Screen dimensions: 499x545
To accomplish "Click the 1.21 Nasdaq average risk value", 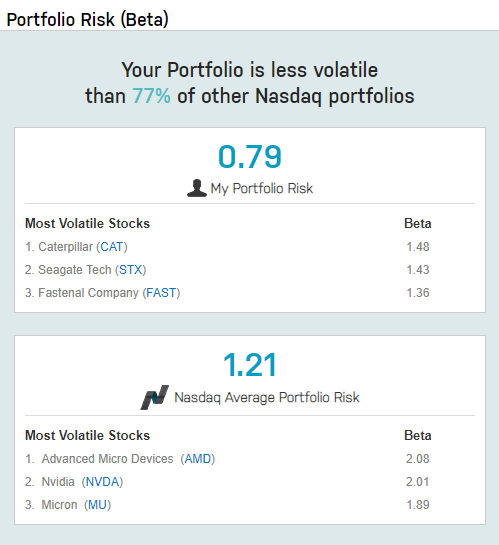I will point(250,365).
